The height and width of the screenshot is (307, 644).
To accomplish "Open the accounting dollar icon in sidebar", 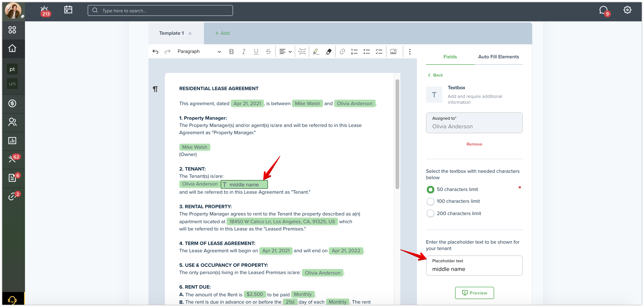I will [12, 104].
